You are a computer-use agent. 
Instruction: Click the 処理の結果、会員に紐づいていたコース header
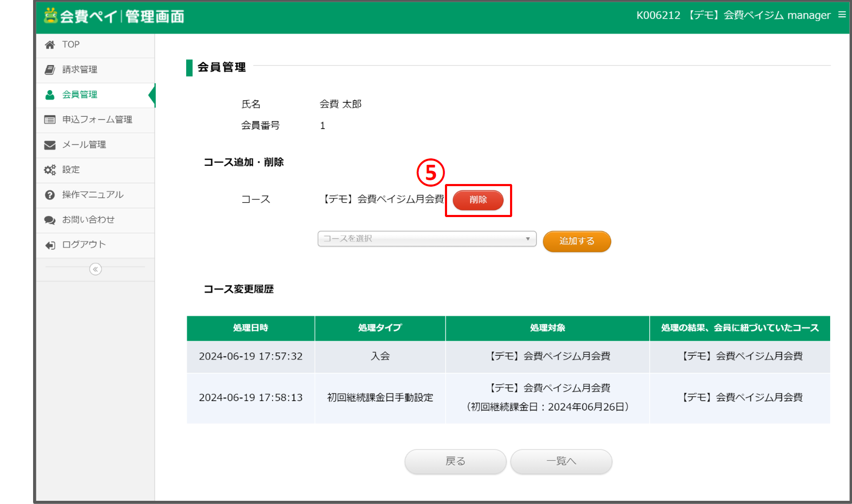tap(740, 328)
